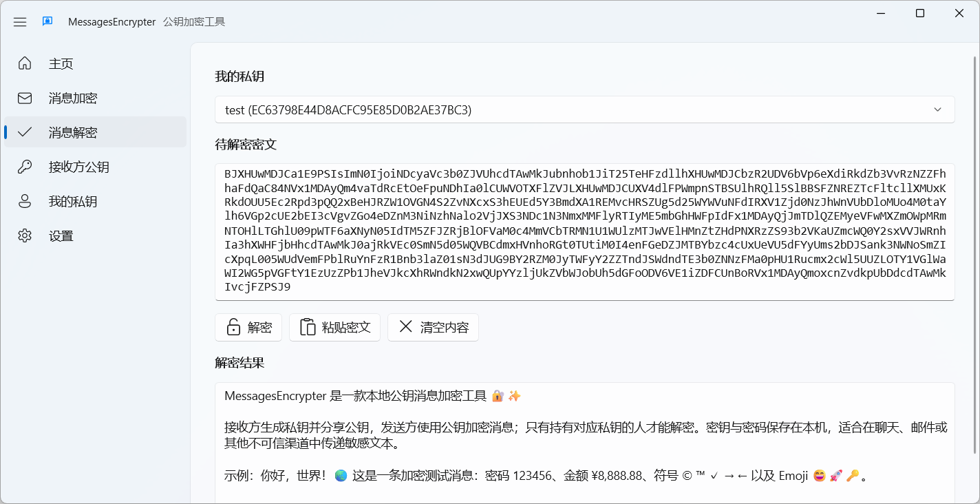The height and width of the screenshot is (504, 980).
Task: Click the 待解密密文 heading
Action: (246, 145)
